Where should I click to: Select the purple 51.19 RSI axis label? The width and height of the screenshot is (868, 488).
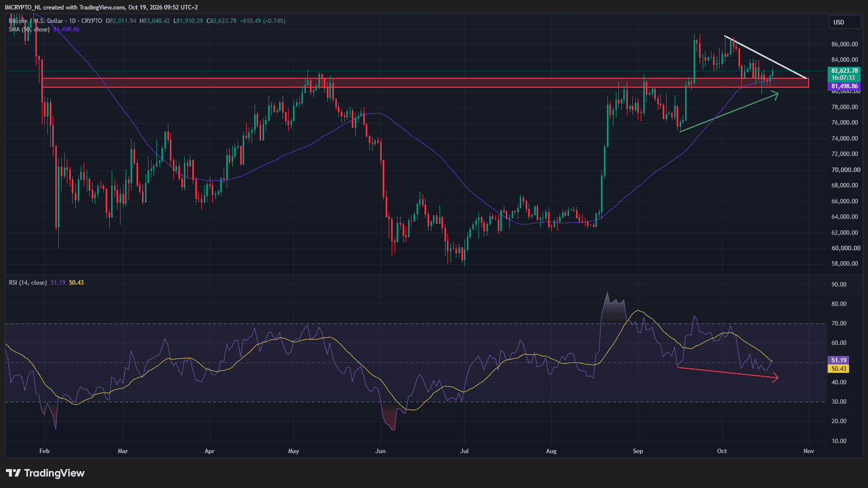pyautogui.click(x=839, y=360)
